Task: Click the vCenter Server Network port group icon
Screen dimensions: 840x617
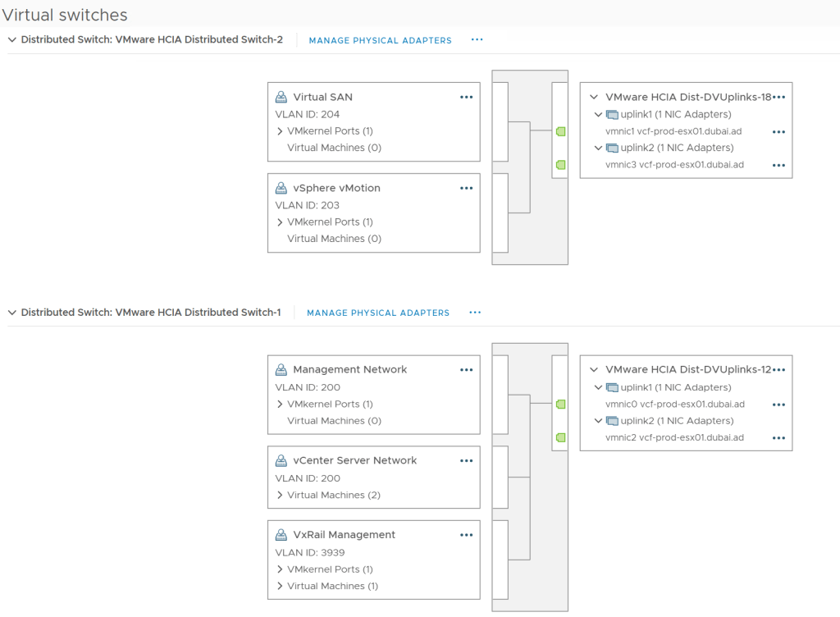Action: click(281, 460)
